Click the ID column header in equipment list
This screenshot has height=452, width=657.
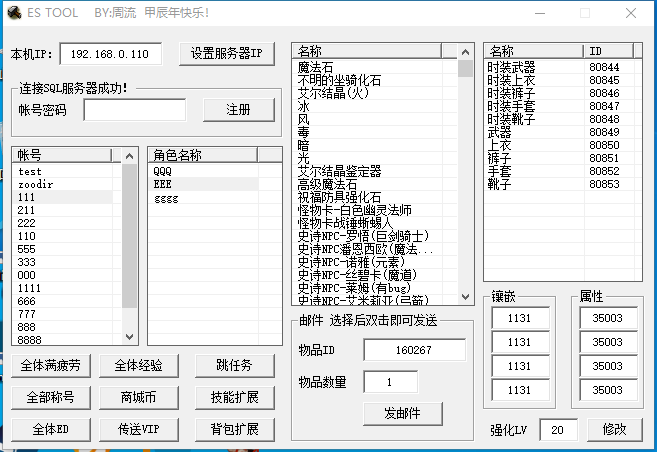(608, 52)
